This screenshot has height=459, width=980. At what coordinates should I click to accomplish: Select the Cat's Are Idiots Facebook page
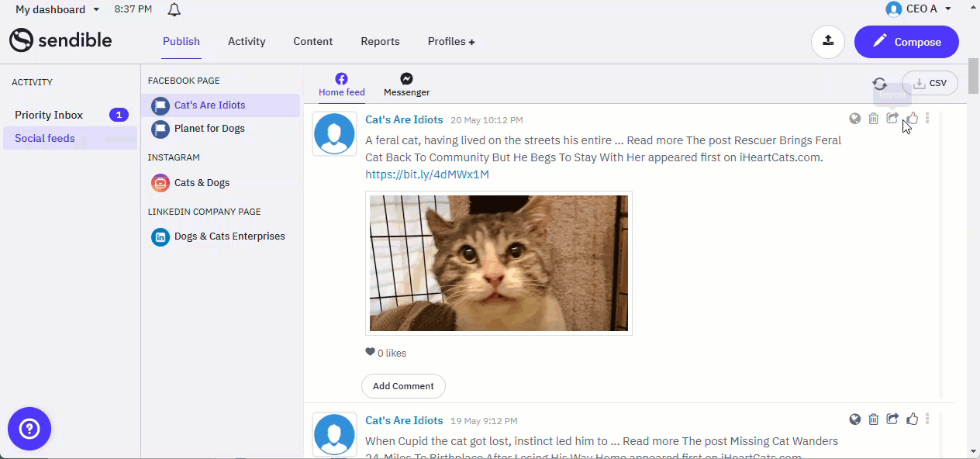click(x=220, y=105)
